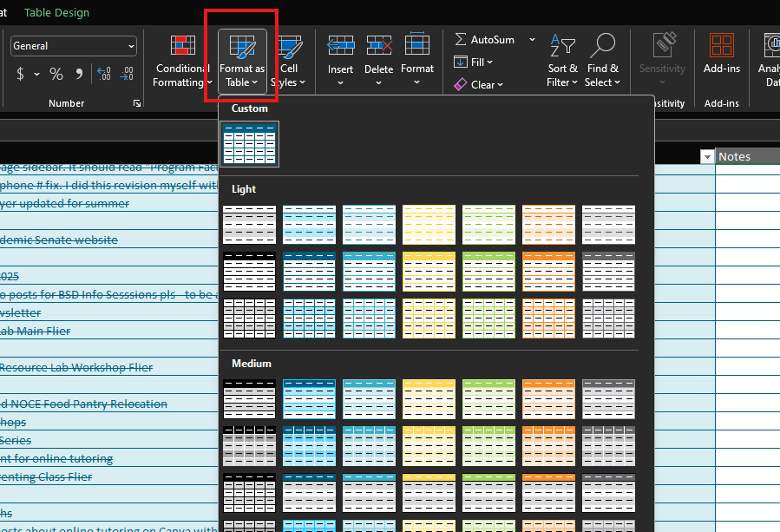Pick the yellow gridded Light style, third row
This screenshot has height=532, width=780.
[x=429, y=319]
